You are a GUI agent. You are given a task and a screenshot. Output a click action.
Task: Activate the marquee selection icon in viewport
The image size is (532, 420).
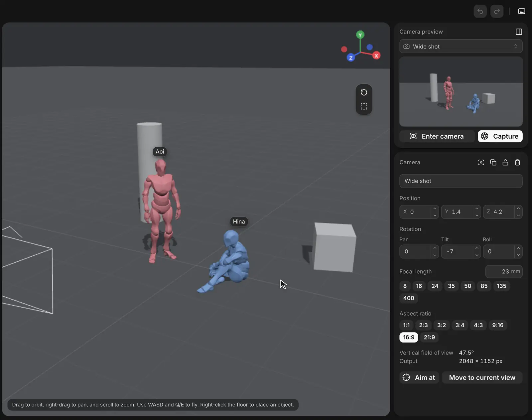click(364, 106)
